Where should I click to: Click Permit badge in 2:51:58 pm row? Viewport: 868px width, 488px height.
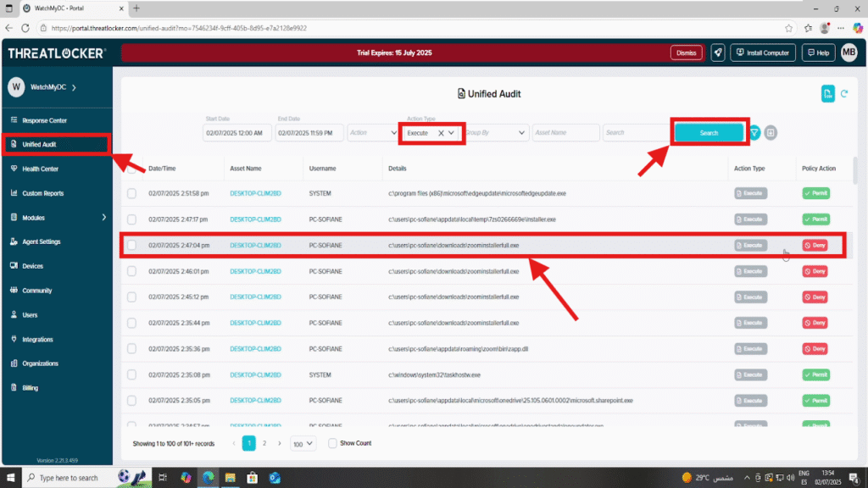coord(816,194)
